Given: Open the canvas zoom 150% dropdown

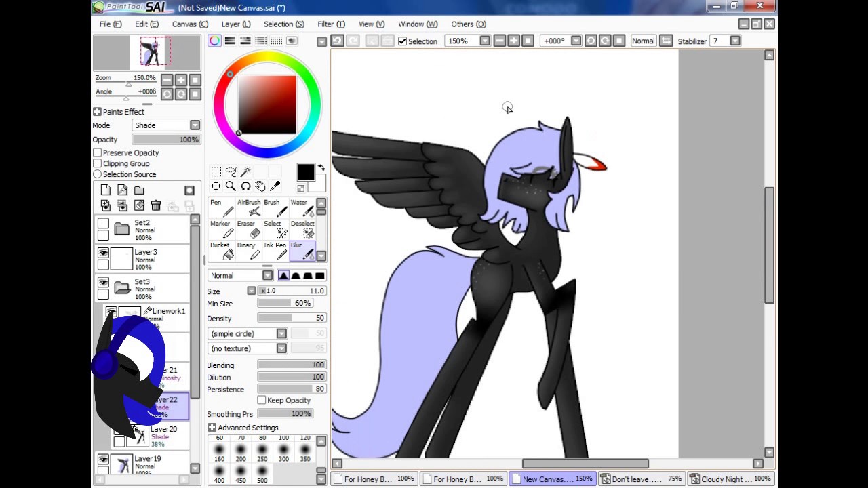Looking at the screenshot, I should pos(485,41).
